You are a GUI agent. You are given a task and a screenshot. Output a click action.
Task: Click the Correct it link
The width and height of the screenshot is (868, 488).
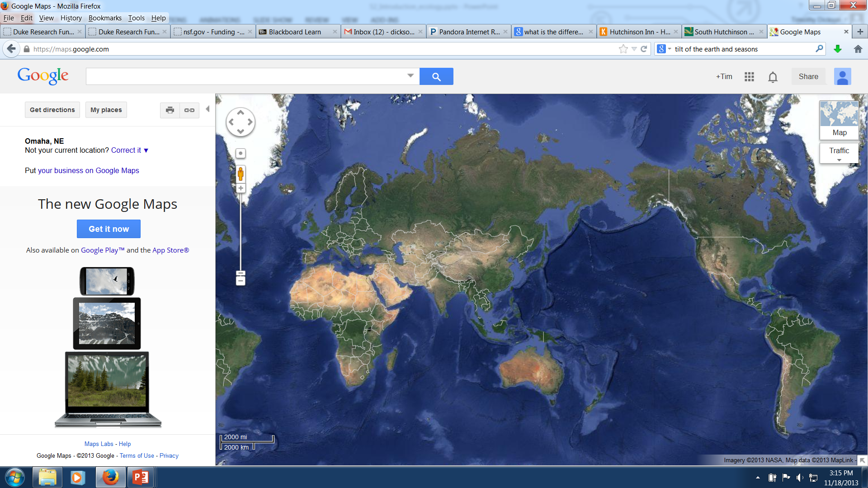click(x=126, y=150)
